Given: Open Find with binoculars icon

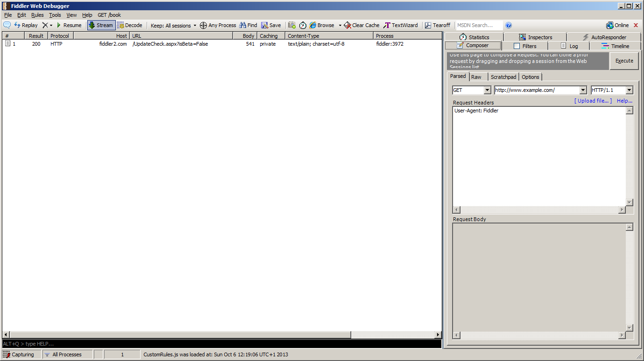Looking at the screenshot, I should (248, 25).
